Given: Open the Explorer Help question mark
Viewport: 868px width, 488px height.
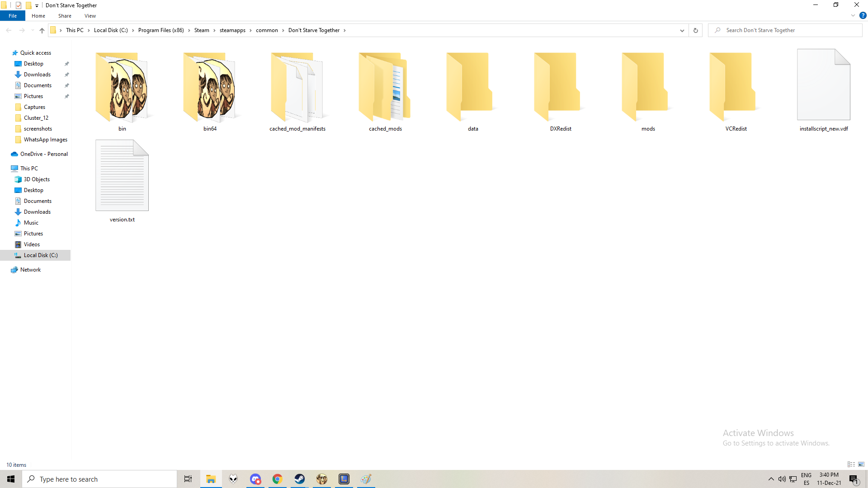Looking at the screenshot, I should point(863,15).
